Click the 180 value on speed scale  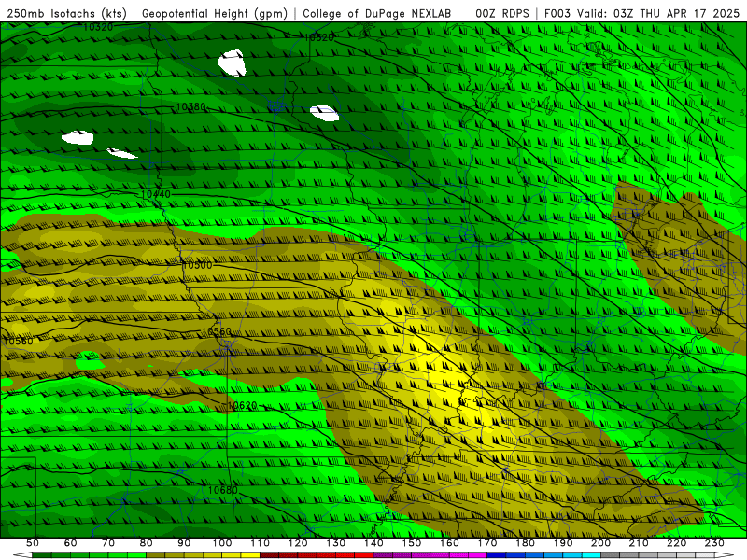[x=525, y=543]
